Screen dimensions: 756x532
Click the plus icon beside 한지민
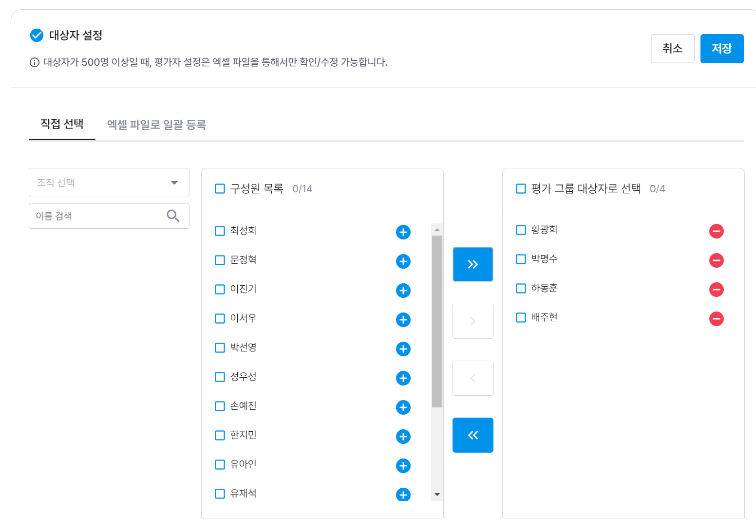403,437
